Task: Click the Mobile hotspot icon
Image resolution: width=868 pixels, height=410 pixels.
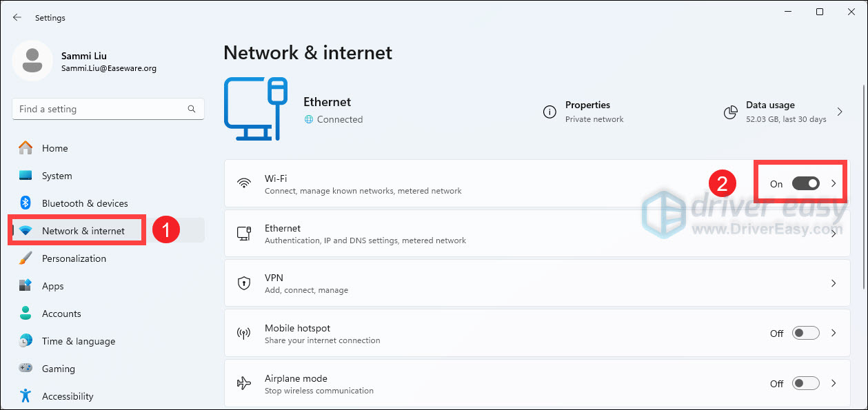Action: [x=243, y=334]
